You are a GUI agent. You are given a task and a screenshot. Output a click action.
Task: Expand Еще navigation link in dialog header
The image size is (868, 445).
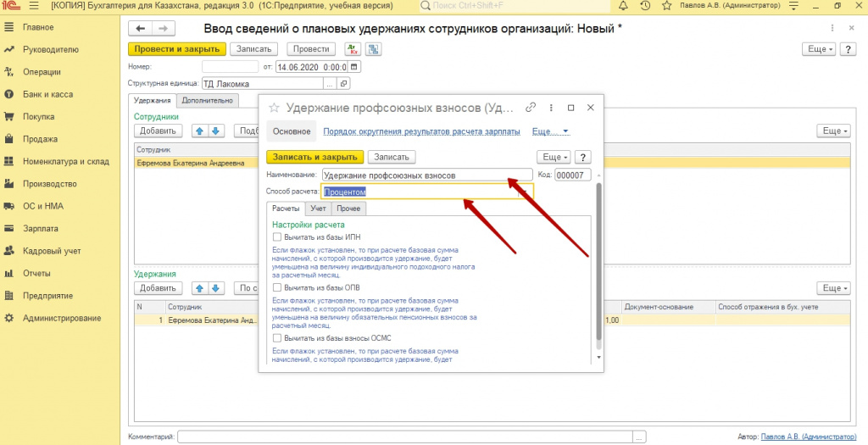point(550,131)
